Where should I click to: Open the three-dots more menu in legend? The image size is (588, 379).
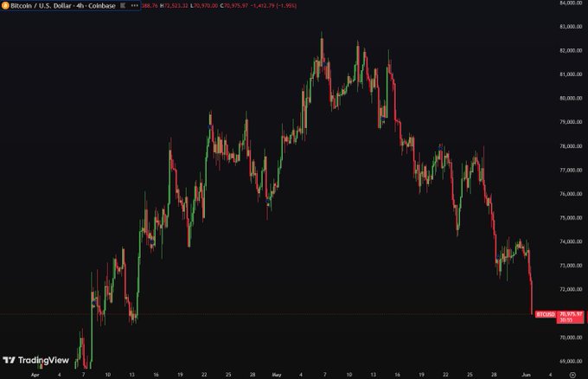pos(134,6)
